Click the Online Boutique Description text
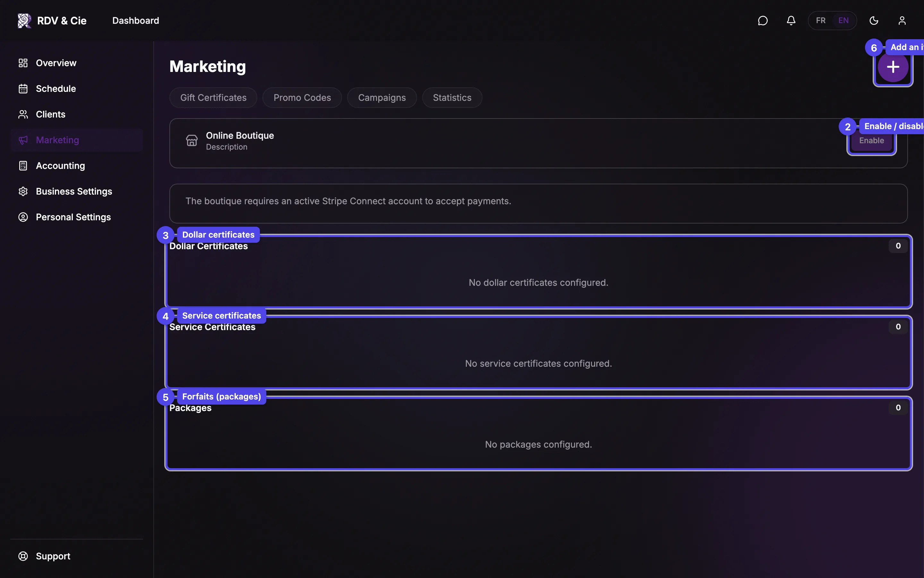Viewport: 924px width, 578px height. pyautogui.click(x=227, y=147)
